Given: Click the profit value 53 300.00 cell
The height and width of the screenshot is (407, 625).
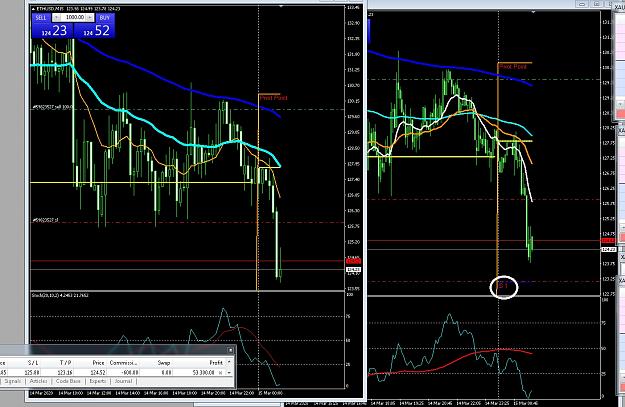Looking at the screenshot, I should (203, 372).
